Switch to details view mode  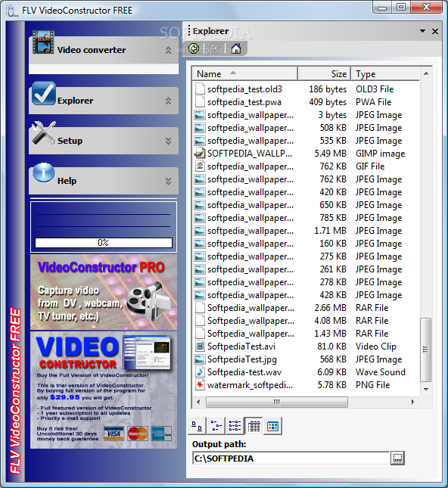tap(254, 426)
